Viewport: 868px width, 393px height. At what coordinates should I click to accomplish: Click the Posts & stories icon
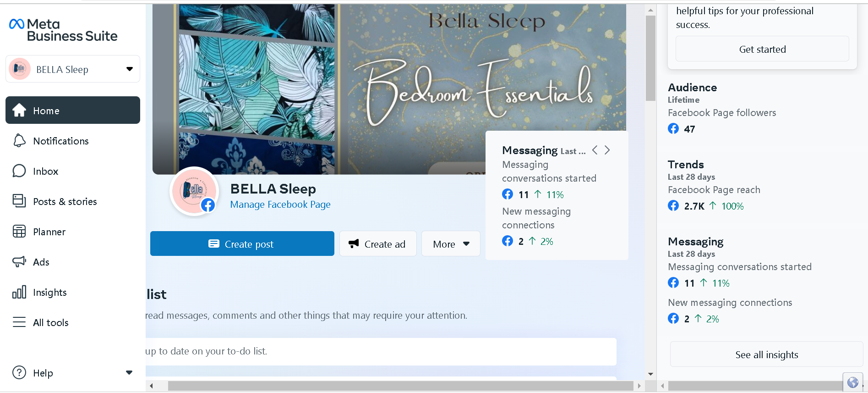click(19, 201)
